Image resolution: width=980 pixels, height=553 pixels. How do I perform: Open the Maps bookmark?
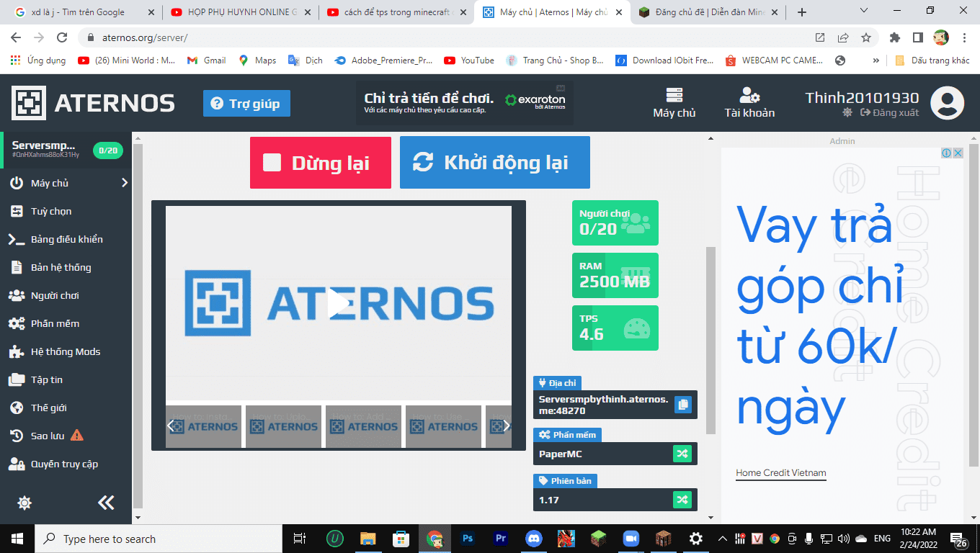[258, 60]
